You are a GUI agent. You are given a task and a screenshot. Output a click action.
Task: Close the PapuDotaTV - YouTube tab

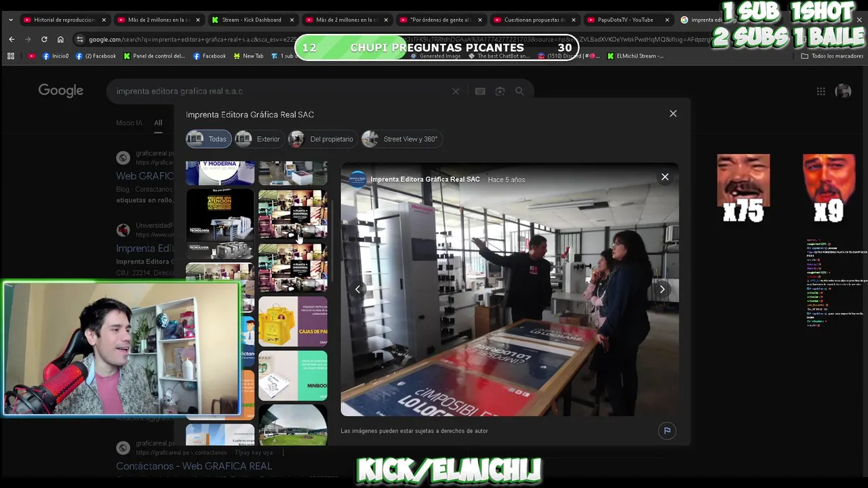pos(667,20)
